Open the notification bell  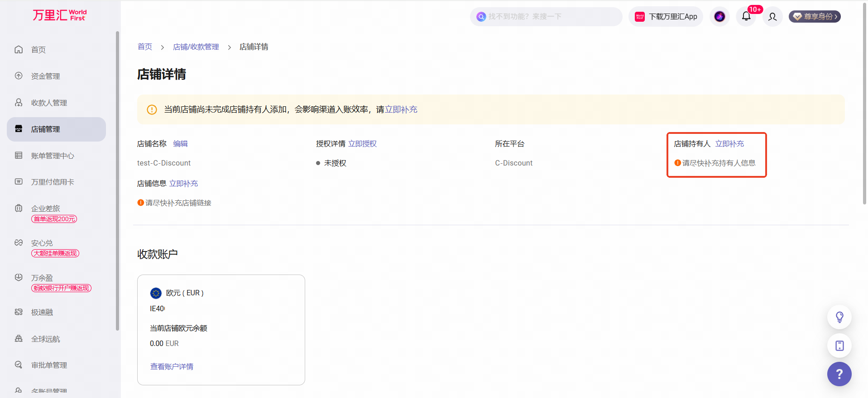(746, 17)
